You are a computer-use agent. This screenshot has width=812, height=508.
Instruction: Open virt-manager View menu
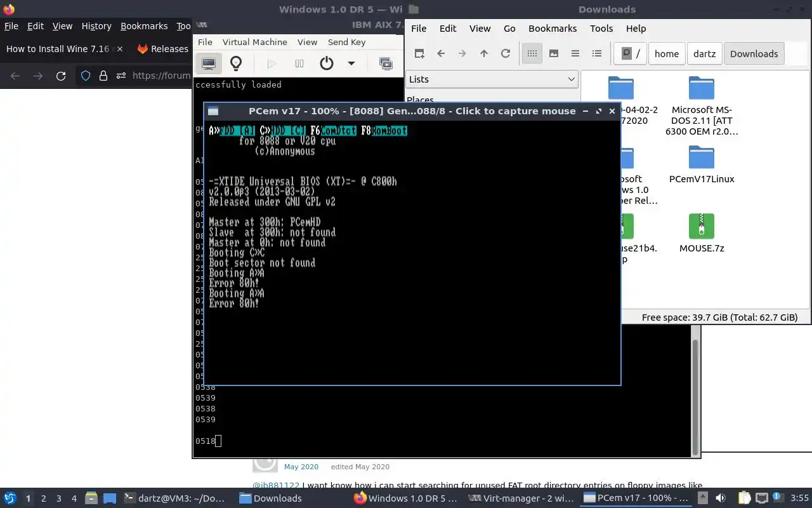(x=307, y=42)
